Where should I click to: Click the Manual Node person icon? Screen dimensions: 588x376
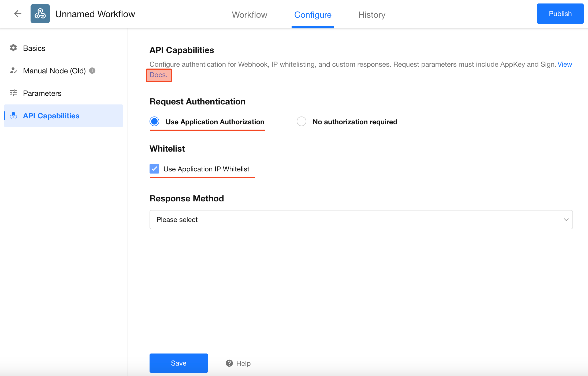click(x=13, y=70)
